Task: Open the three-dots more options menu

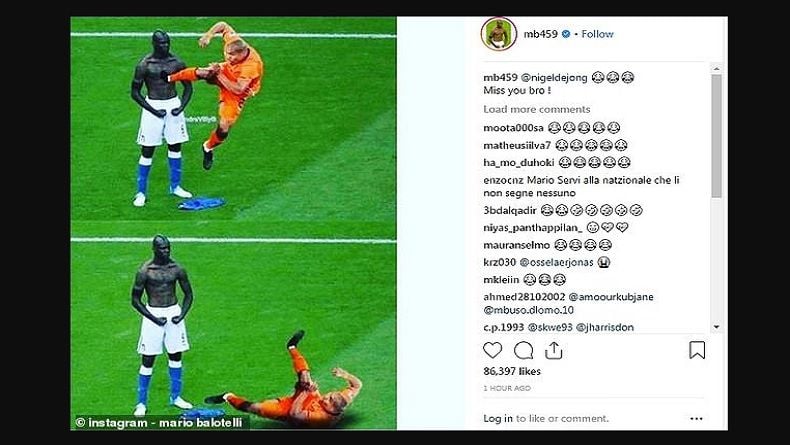Action: [x=696, y=418]
